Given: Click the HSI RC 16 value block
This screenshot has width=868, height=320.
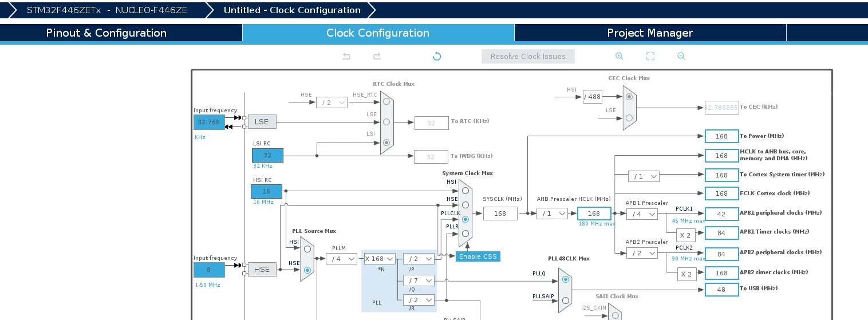Looking at the screenshot, I should [266, 191].
